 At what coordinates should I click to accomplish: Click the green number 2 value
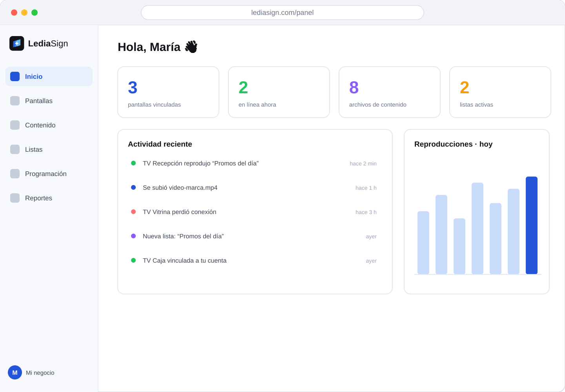click(243, 87)
